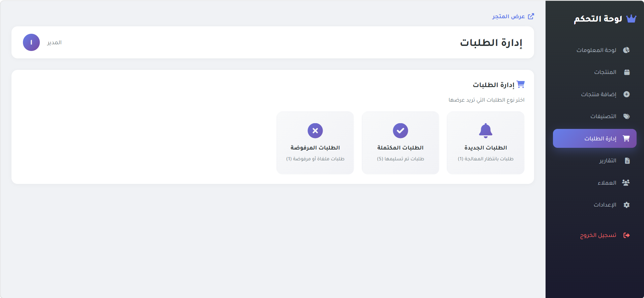Viewport: 644px width, 298px height.
Task: Click the X circle rejected orders icon
Action: tap(315, 131)
